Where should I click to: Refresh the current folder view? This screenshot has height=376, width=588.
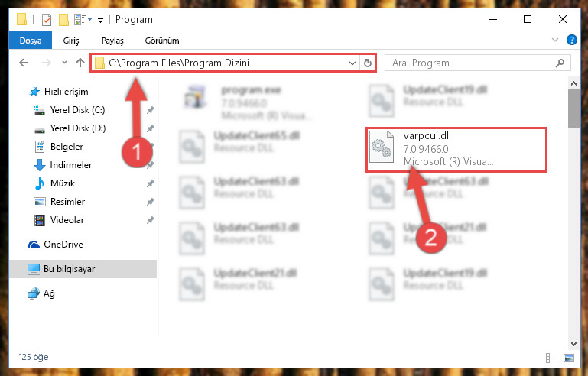pos(368,63)
